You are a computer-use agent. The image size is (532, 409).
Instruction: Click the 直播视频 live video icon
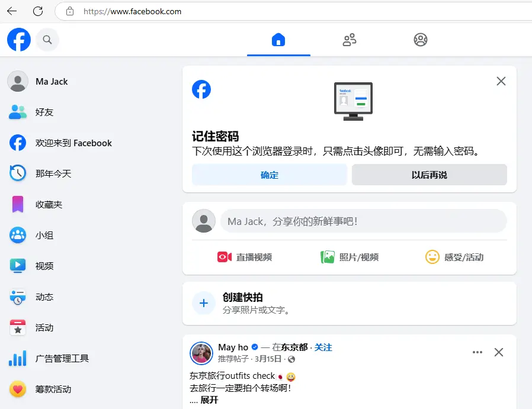[x=225, y=257]
